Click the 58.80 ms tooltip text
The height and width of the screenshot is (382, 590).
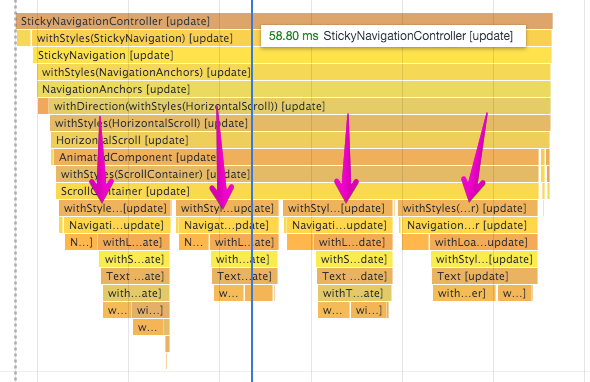point(293,36)
